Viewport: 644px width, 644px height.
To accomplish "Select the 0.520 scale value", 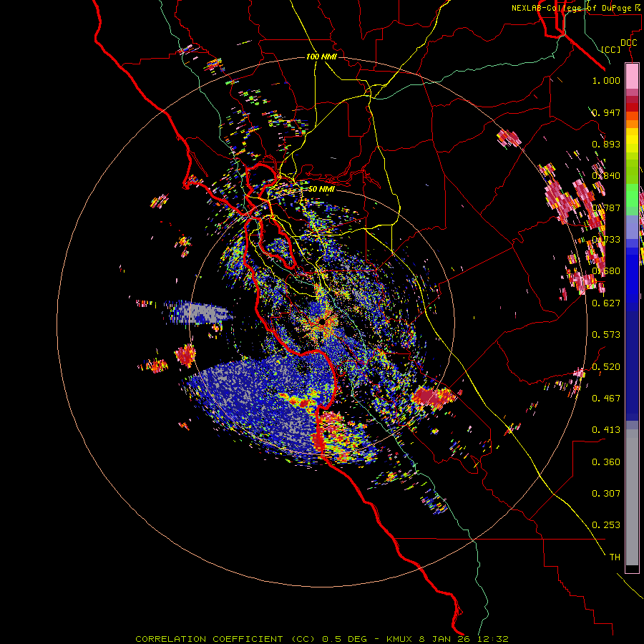I will pyautogui.click(x=606, y=367).
